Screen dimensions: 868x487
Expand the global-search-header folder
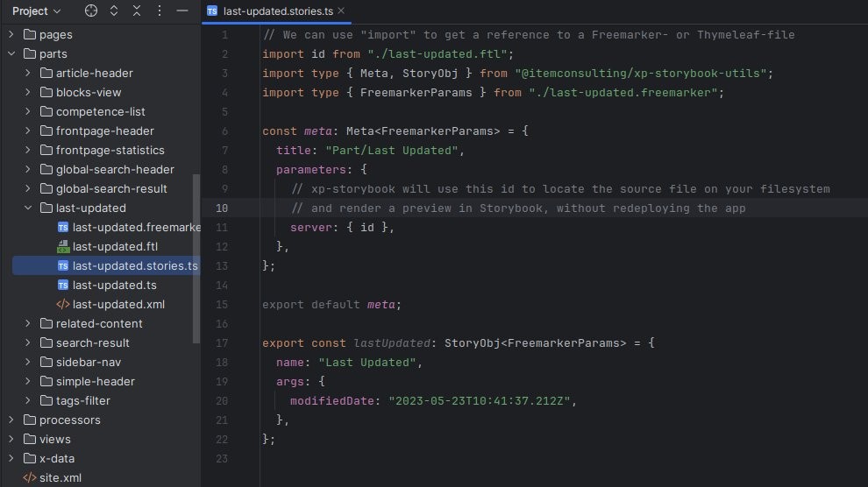coord(28,169)
